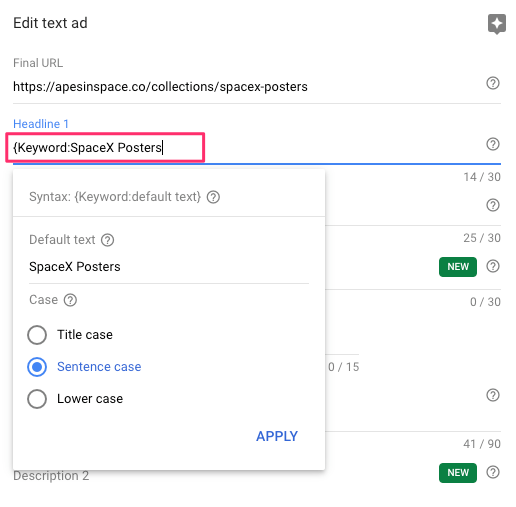Click the APPLY button
The height and width of the screenshot is (507, 516).
[x=277, y=436]
